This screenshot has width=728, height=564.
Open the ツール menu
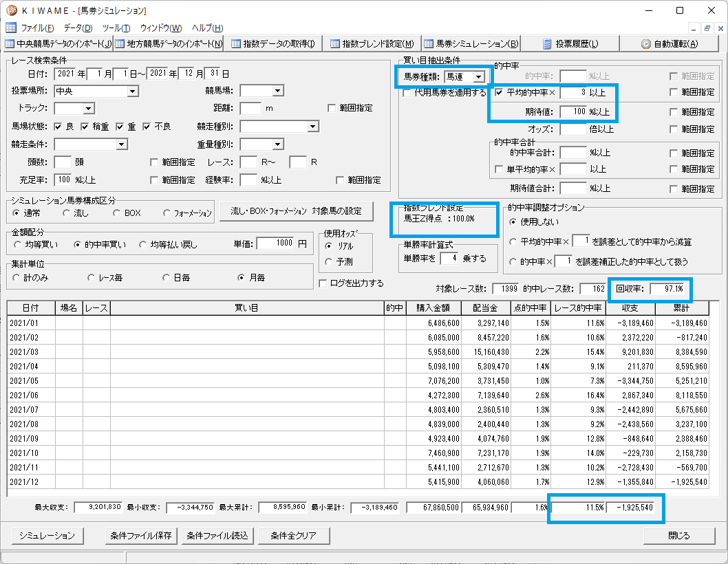(116, 28)
